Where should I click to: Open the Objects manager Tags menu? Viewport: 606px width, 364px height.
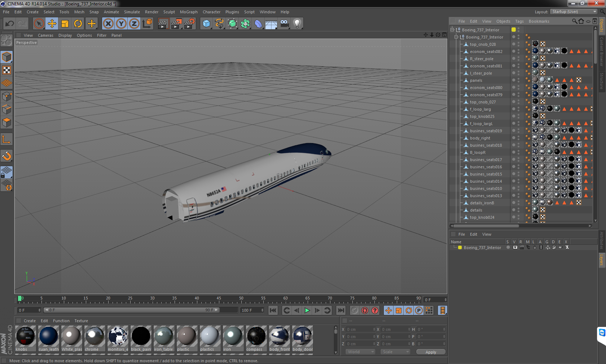coord(519,21)
